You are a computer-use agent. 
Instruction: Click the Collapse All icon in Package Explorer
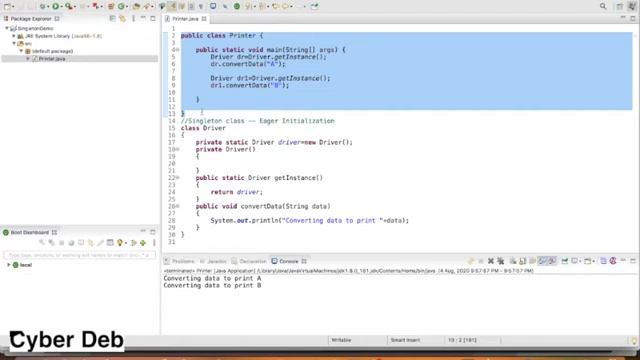[x=112, y=19]
